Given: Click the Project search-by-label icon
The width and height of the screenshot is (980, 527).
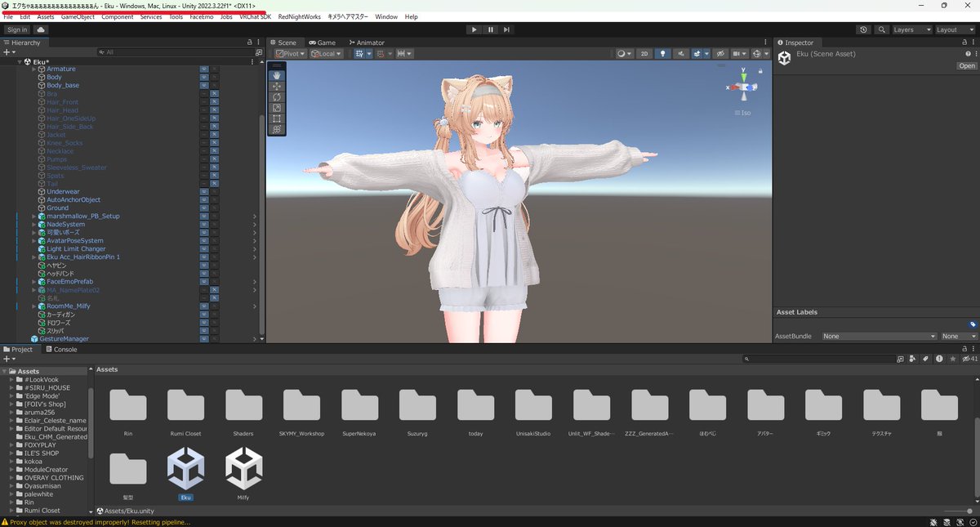Looking at the screenshot, I should pos(925,359).
